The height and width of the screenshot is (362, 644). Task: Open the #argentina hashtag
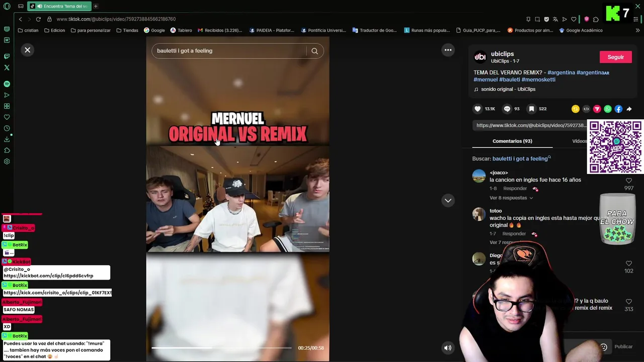point(561,72)
